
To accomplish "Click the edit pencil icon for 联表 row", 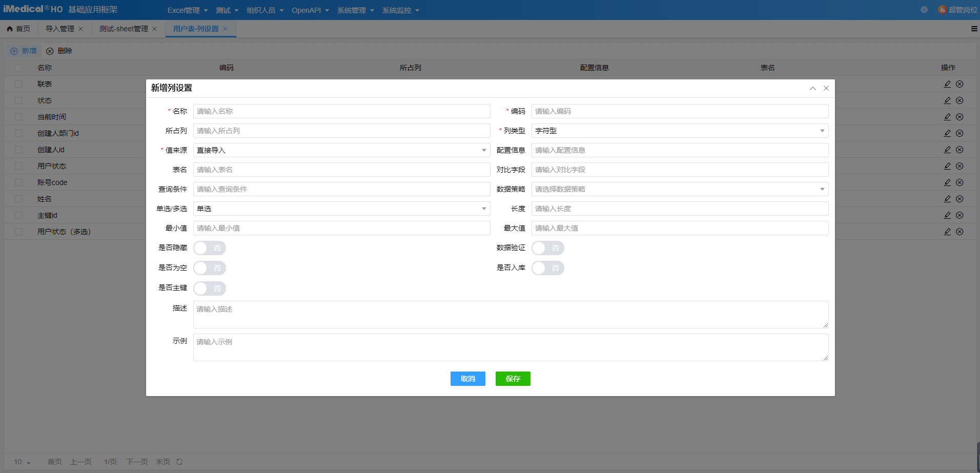I will click(947, 84).
